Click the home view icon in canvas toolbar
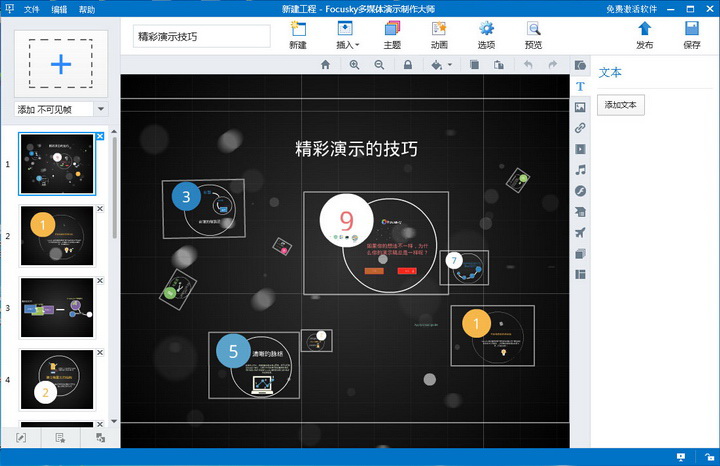Image resolution: width=720 pixels, height=466 pixels. [326, 65]
